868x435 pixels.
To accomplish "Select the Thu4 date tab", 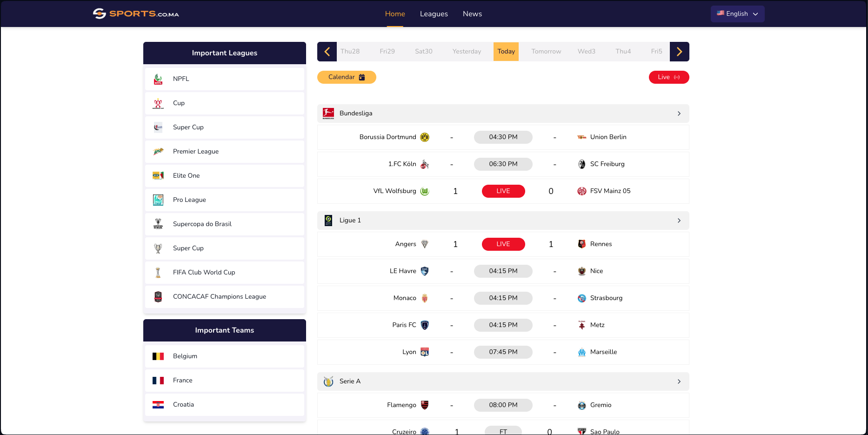I will pyautogui.click(x=623, y=52).
